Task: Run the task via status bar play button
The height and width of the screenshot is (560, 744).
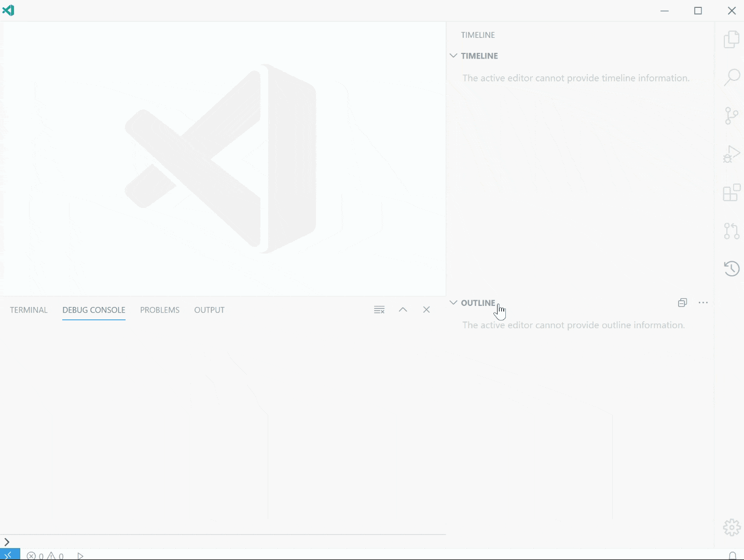Action: point(80,555)
